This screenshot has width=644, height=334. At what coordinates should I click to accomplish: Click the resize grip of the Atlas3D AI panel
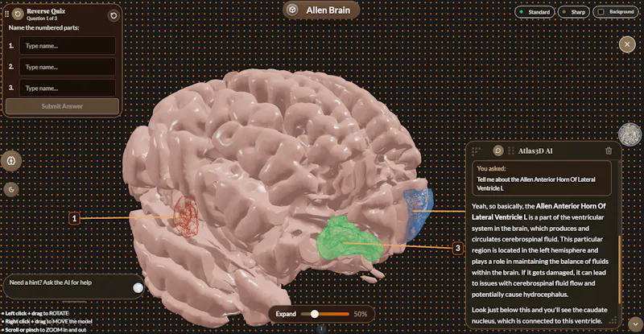click(613, 320)
